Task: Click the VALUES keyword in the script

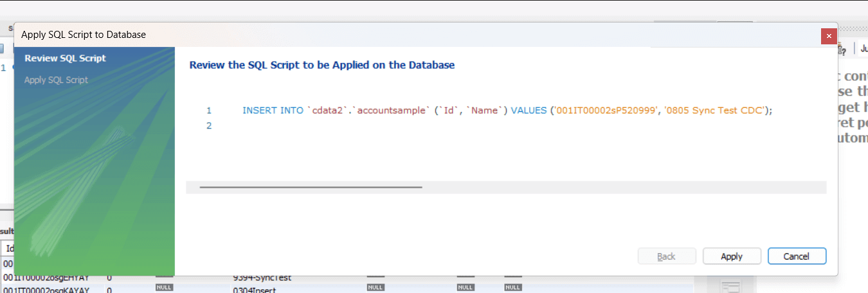Action: click(529, 111)
